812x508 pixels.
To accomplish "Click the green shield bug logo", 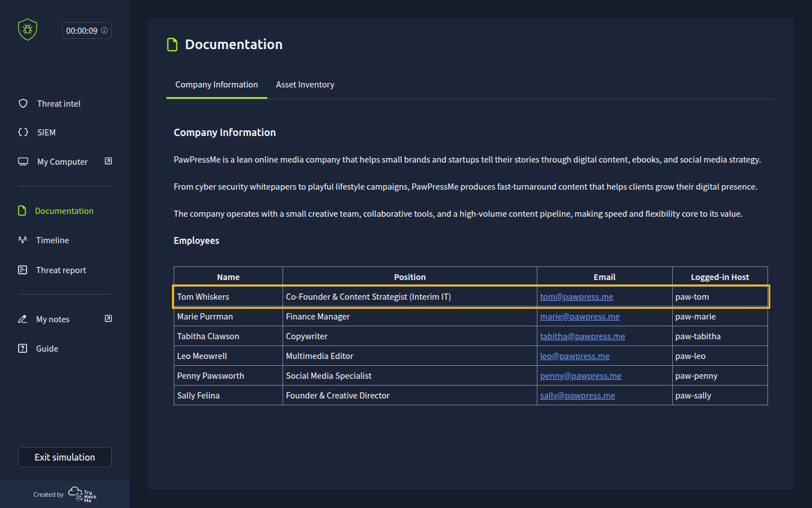I will pos(28,30).
